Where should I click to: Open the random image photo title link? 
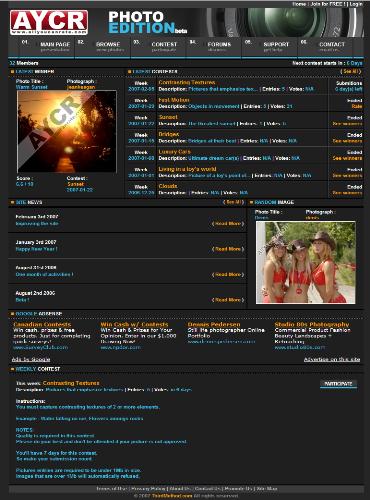coord(261,218)
